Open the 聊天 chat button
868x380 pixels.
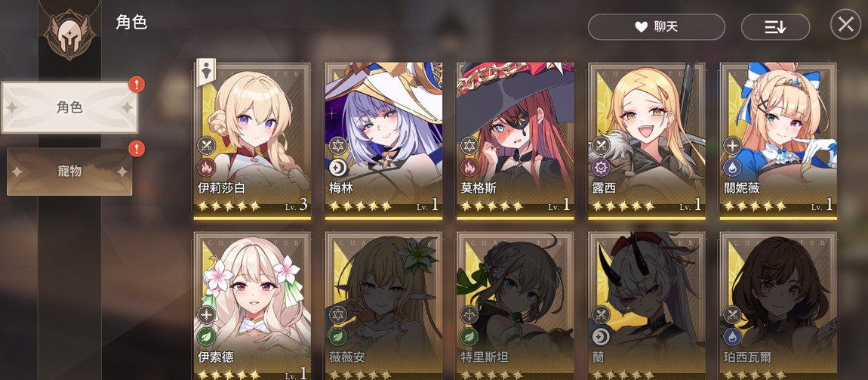pyautogui.click(x=656, y=27)
